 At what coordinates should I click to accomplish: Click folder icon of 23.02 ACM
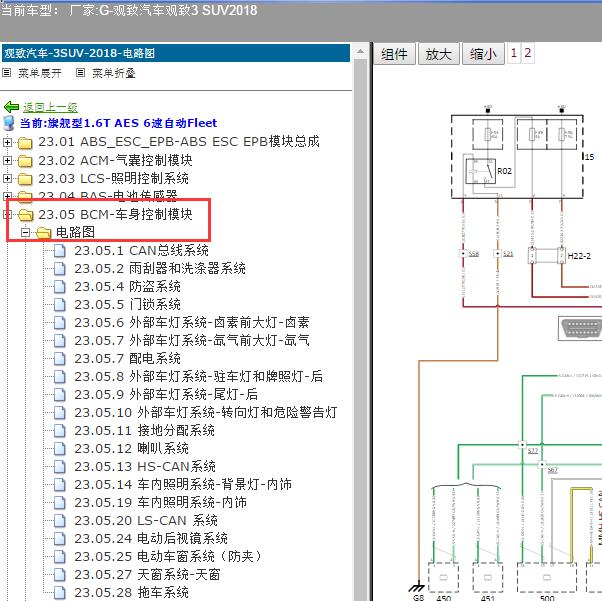[25, 161]
